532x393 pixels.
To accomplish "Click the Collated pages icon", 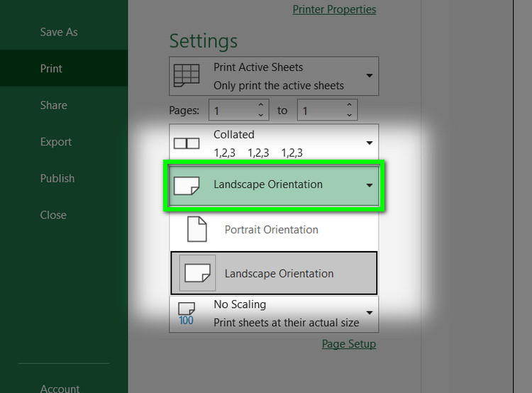I will coord(187,143).
